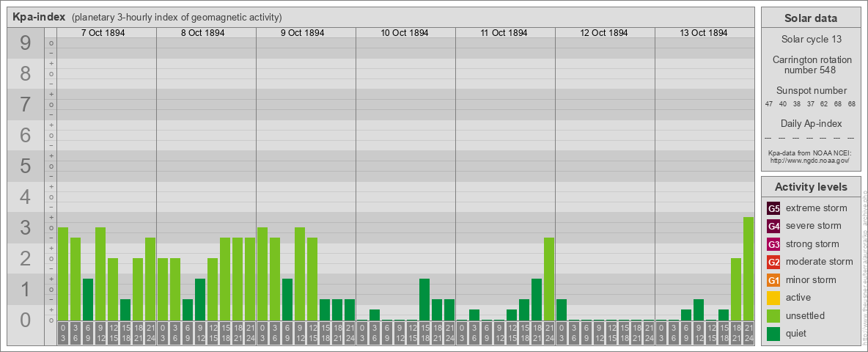
Task: Click the 'unsettled' legend label
Action: (x=806, y=315)
